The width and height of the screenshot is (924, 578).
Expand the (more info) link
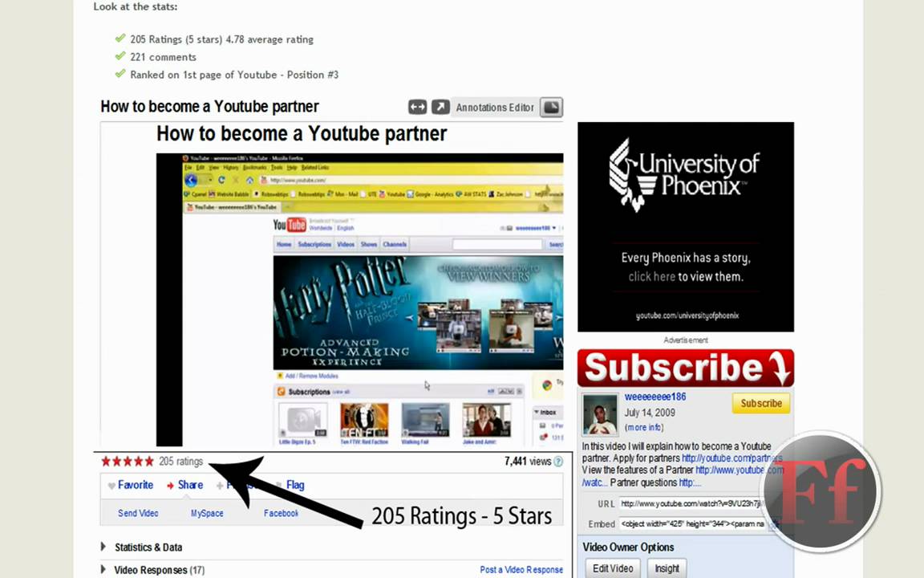pos(644,427)
